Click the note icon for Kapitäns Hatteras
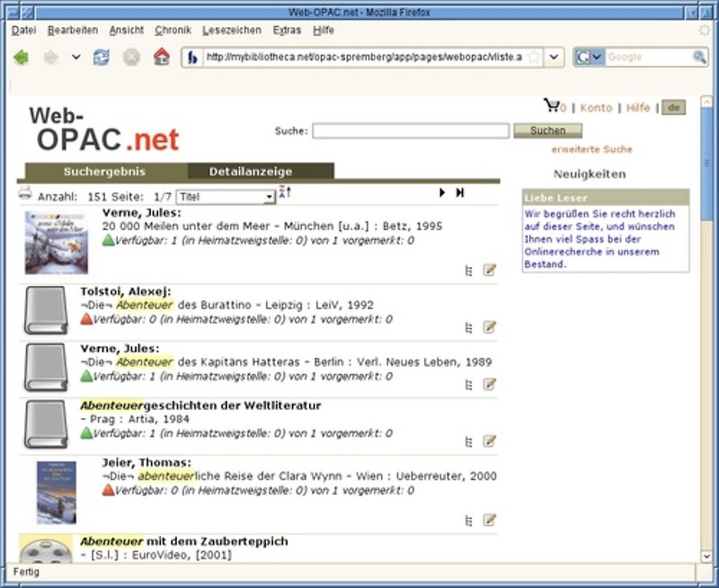This screenshot has height=588, width=719. tap(490, 384)
